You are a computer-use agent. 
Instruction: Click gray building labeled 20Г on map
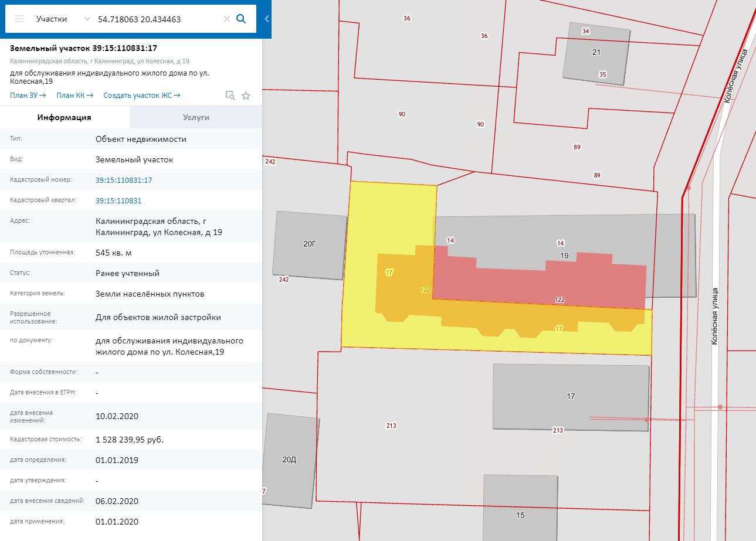tap(310, 245)
